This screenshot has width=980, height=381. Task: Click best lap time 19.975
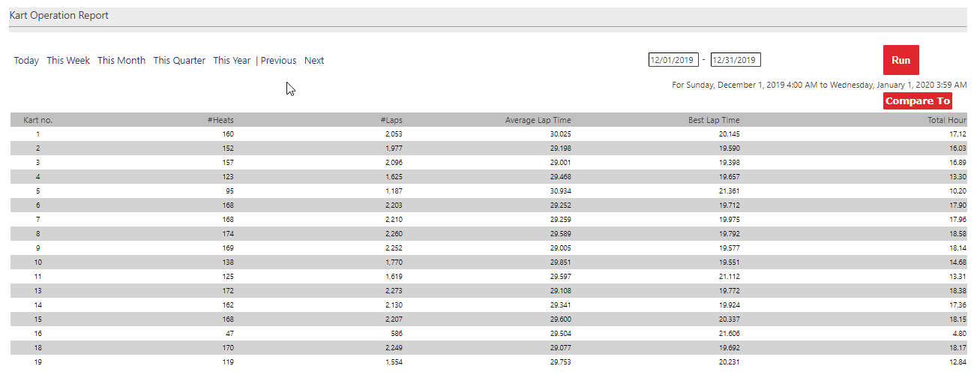pos(729,220)
